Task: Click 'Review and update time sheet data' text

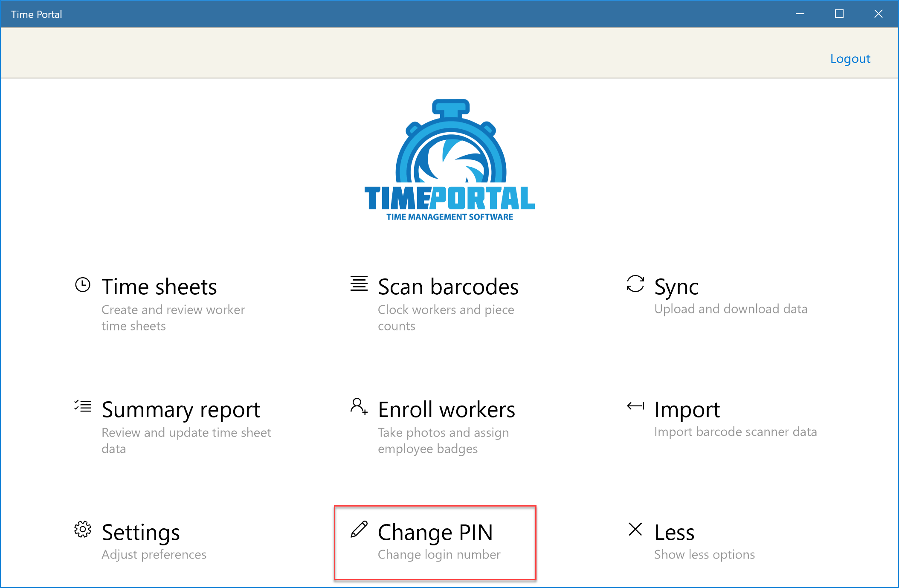Action: tap(186, 440)
